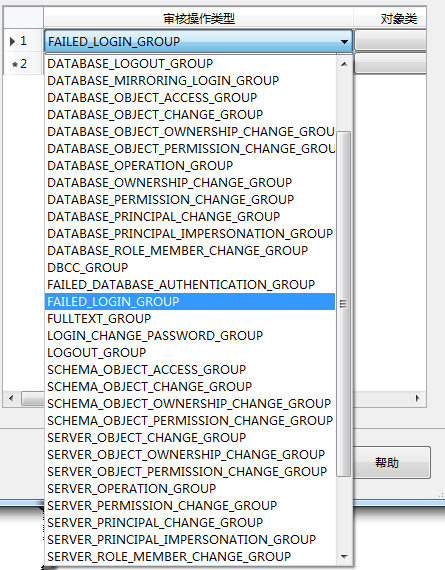Click the row 1 object class cell button
Viewport: 445px width, 570px height.
pos(390,40)
